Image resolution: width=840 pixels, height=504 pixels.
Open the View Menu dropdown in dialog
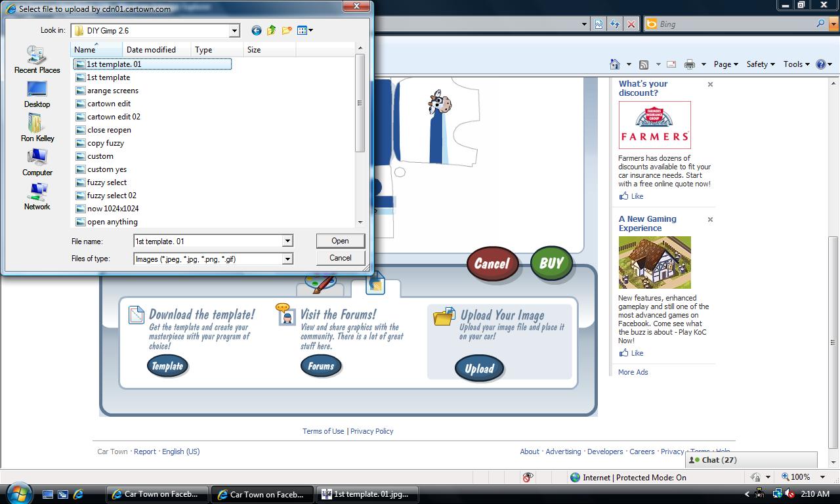[x=305, y=30]
